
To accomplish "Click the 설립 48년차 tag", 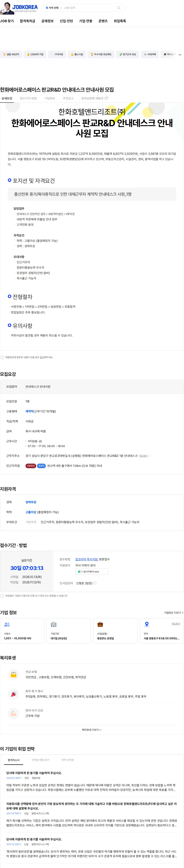I will (x=11, y=54).
